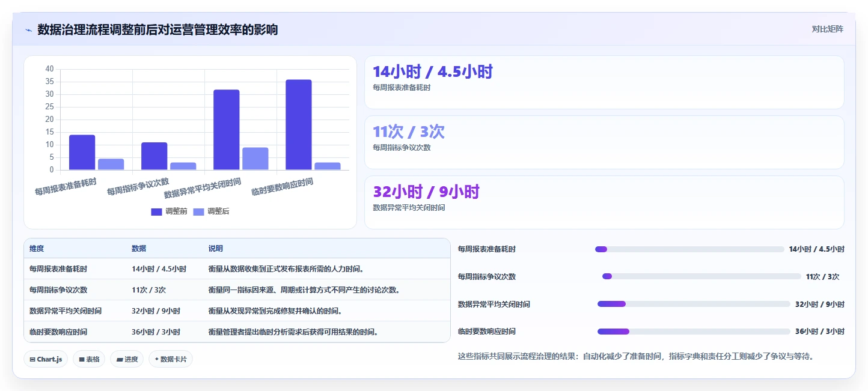Select the 数据异常平均关闭时间 table row name
Viewport: 868px width, 391px height.
pyautogui.click(x=66, y=311)
